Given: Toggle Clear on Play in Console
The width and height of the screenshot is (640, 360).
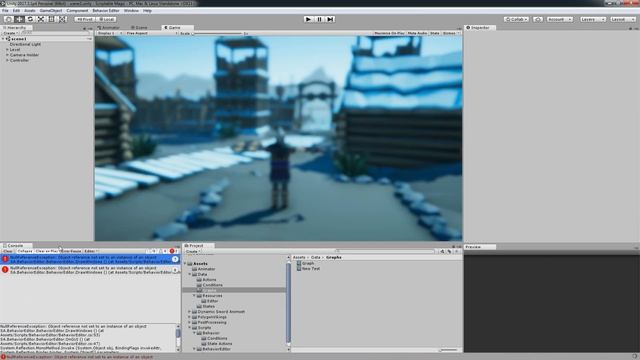Looking at the screenshot, I should tap(47, 251).
